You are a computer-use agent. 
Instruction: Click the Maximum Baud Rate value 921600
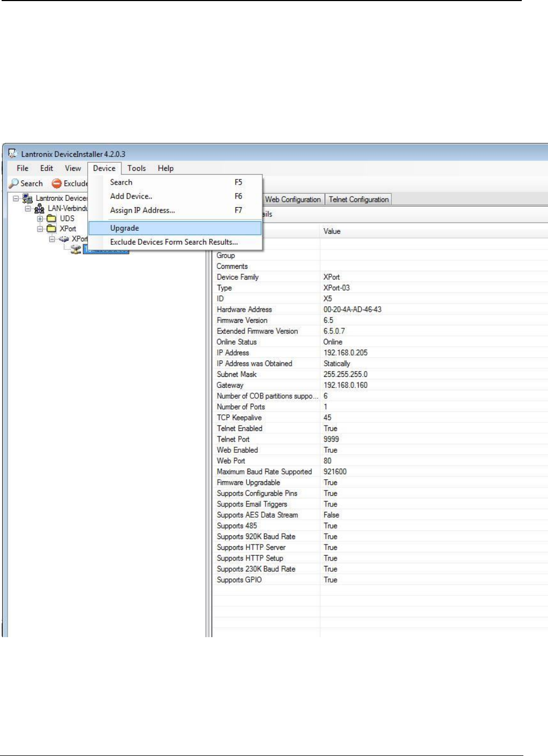(335, 472)
